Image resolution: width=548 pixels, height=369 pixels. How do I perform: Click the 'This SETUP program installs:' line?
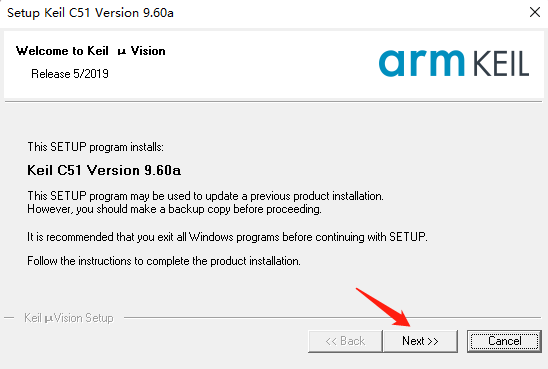tap(95, 147)
